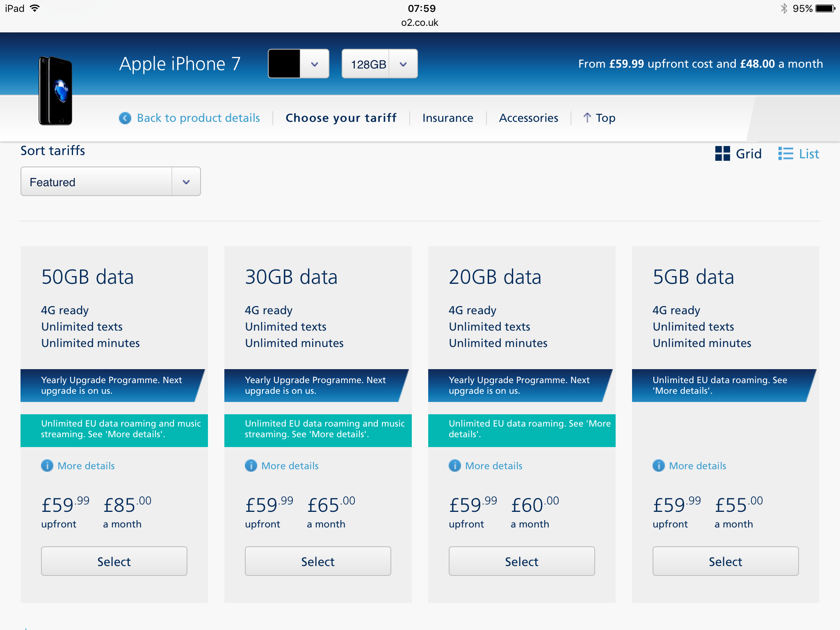Jump to Top of page link
Viewport: 840px width, 630px height.
click(x=599, y=118)
